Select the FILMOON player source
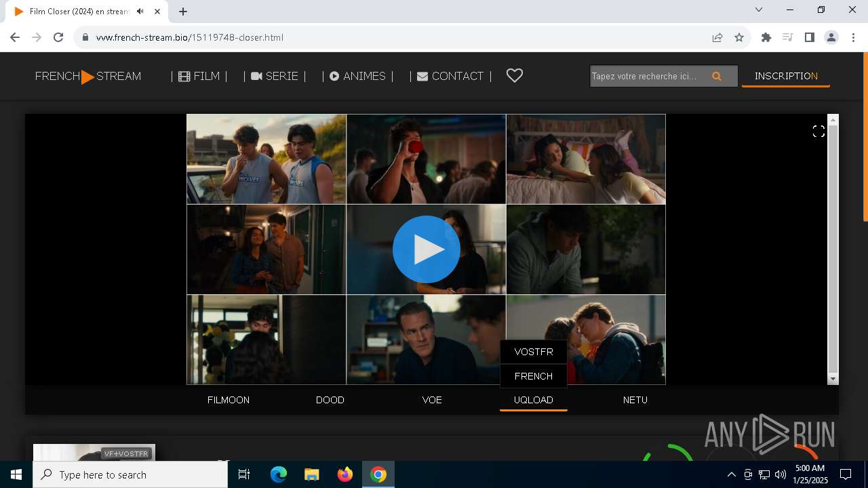 coord(229,400)
